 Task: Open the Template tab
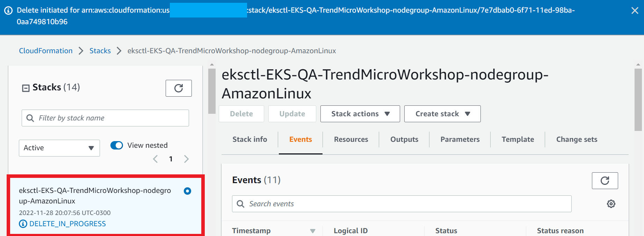[x=518, y=139]
